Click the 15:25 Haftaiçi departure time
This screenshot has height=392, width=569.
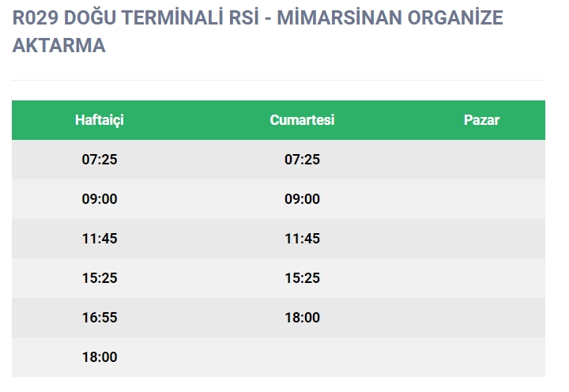pos(100,278)
